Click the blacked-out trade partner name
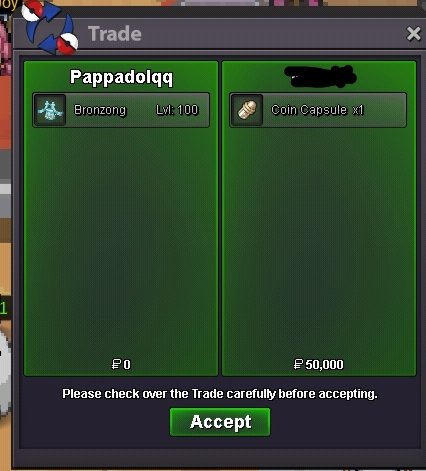This screenshot has height=471, width=426. [319, 77]
